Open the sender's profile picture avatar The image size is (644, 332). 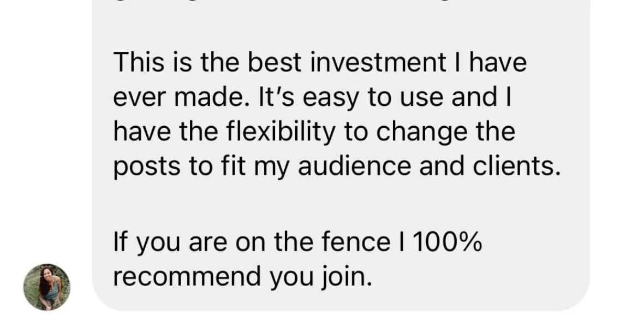coord(46,287)
